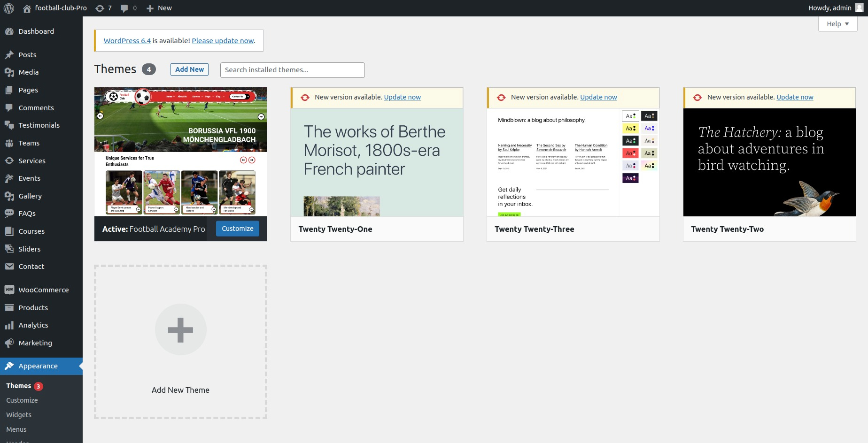Focus the Search installed themes field
868x443 pixels.
click(292, 70)
